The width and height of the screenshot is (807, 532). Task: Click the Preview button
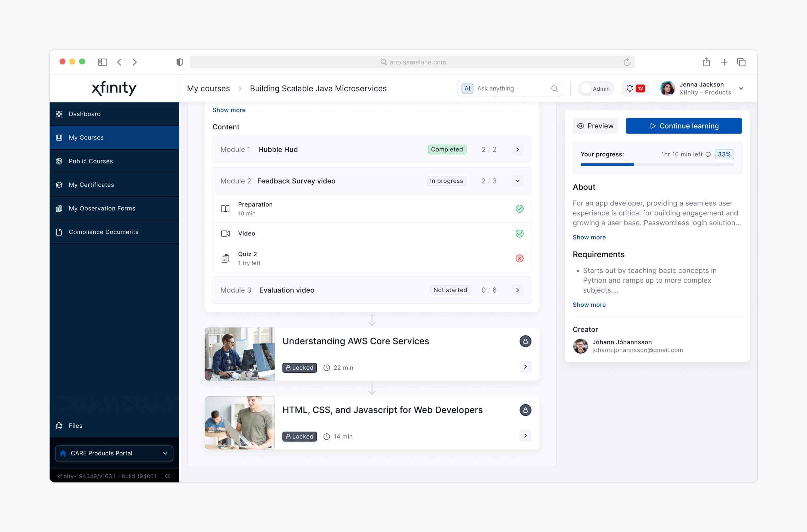click(595, 126)
